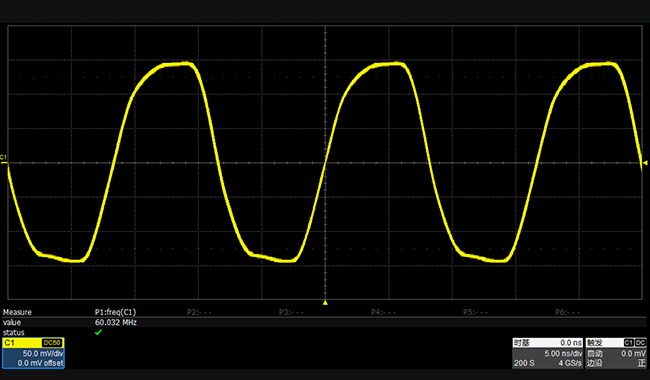Click the green status checkmark
The image size is (650, 380).
(x=98, y=332)
